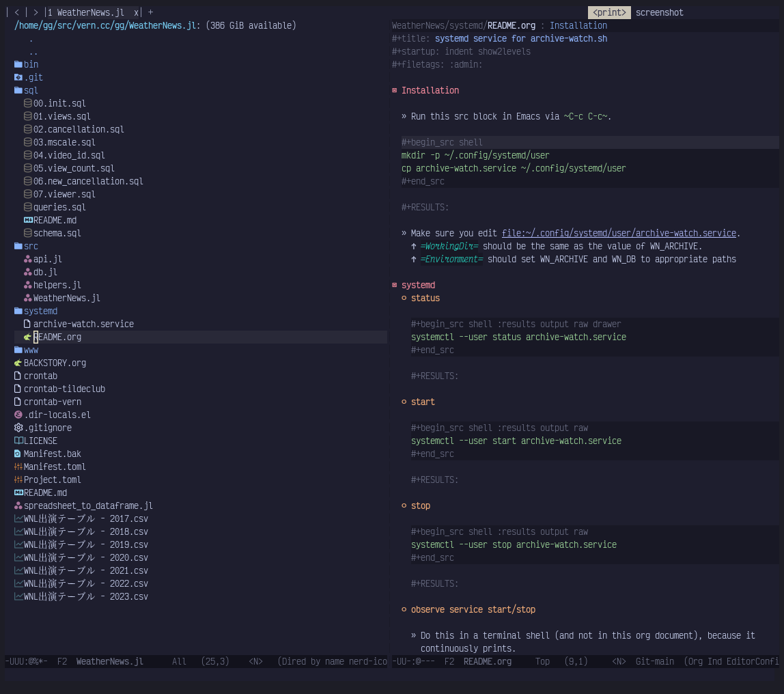Go to previous tab with left arrow
This screenshot has width=784, height=694.
(16, 12)
